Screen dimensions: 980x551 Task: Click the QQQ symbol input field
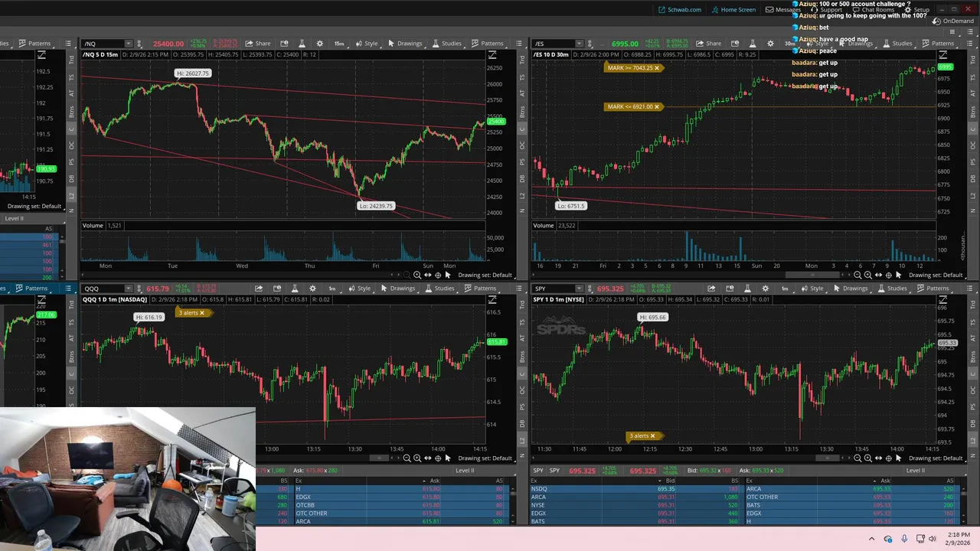click(103, 289)
